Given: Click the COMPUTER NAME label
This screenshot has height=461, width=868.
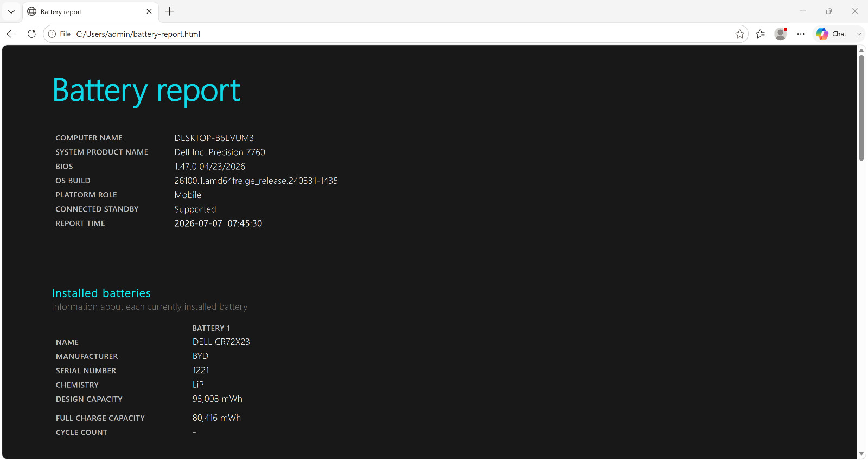Looking at the screenshot, I should [89, 138].
